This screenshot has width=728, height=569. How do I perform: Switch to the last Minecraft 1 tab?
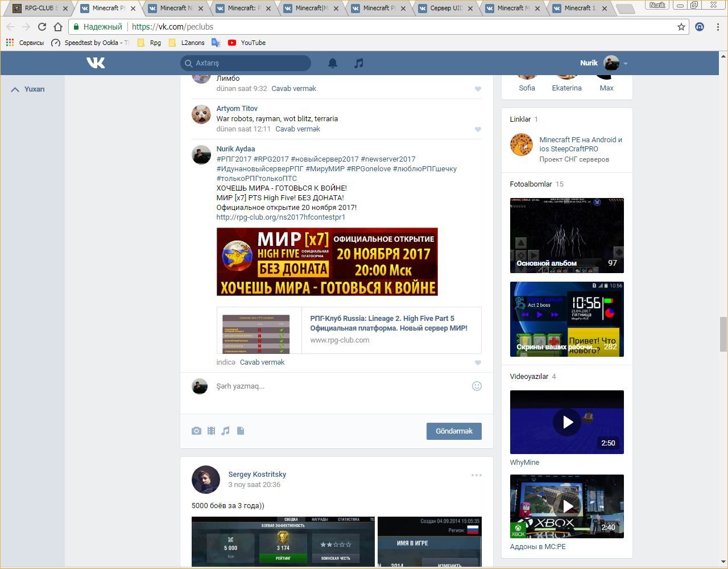pos(579,9)
